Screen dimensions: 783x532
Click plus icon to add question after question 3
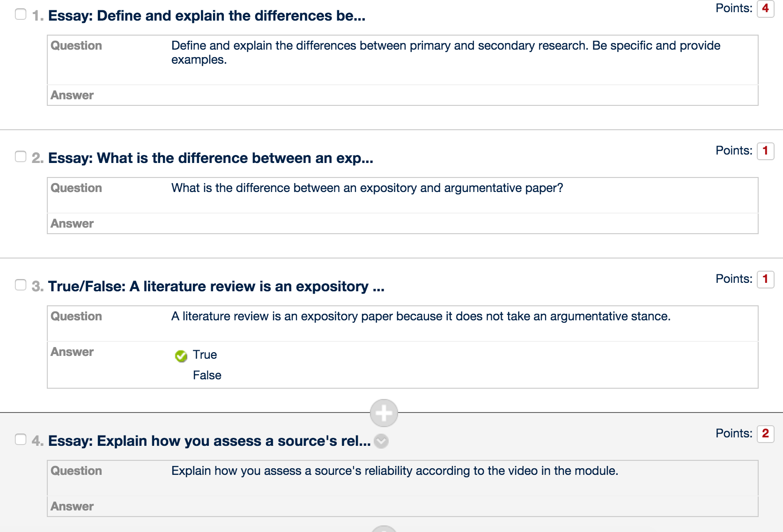(x=384, y=413)
